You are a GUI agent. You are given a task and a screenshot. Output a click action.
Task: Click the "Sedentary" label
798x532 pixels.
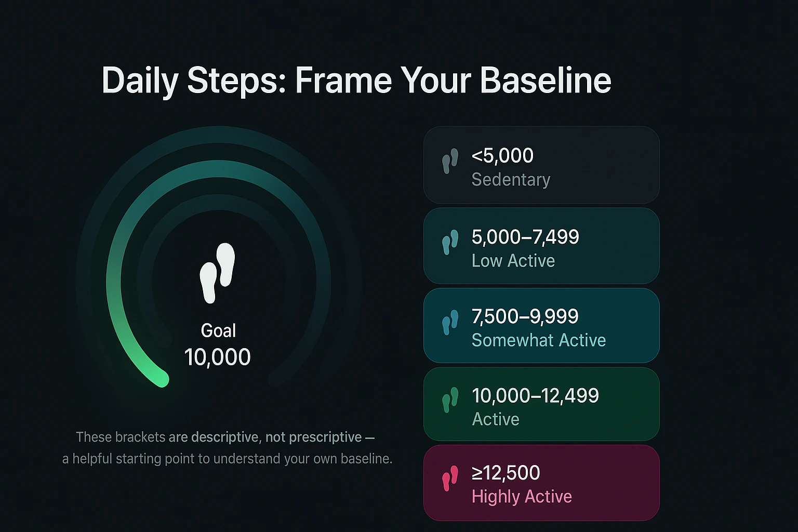(511, 180)
